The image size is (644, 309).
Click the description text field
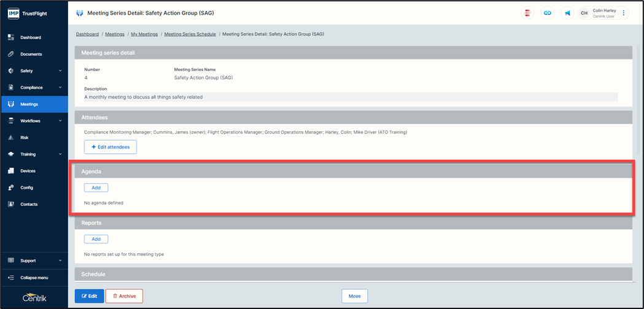[x=351, y=97]
